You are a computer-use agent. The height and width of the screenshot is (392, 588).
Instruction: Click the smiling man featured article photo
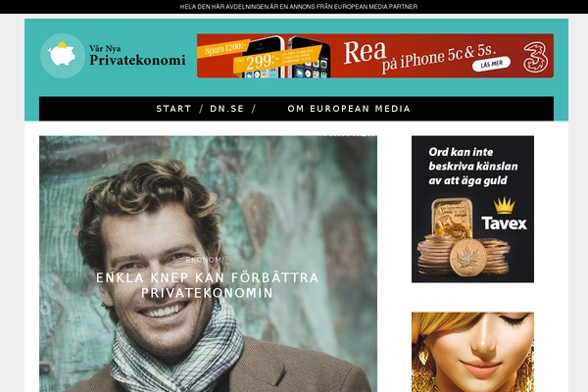(x=208, y=264)
